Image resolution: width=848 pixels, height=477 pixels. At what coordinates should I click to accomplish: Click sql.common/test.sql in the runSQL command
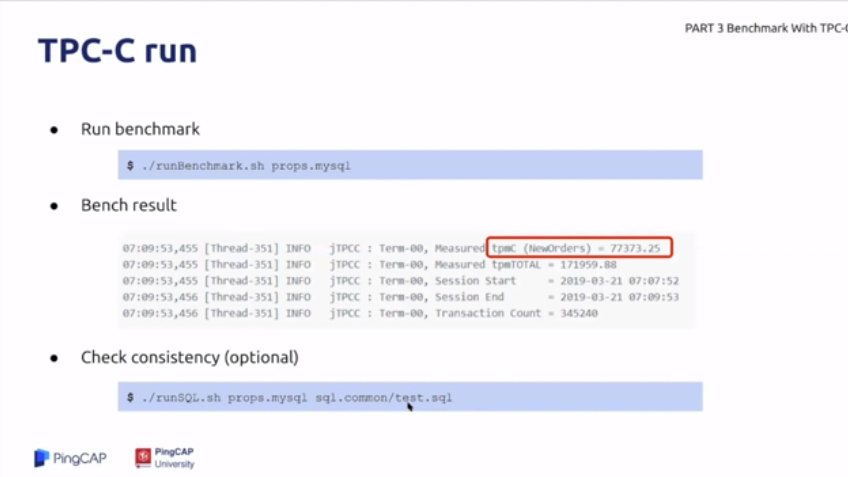pos(384,397)
